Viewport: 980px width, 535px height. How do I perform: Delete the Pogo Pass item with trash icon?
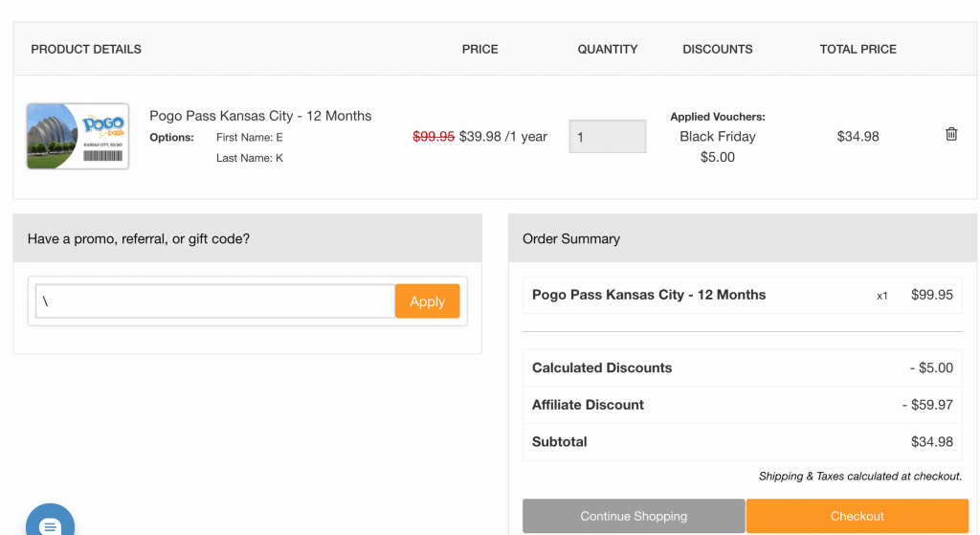tap(951, 134)
